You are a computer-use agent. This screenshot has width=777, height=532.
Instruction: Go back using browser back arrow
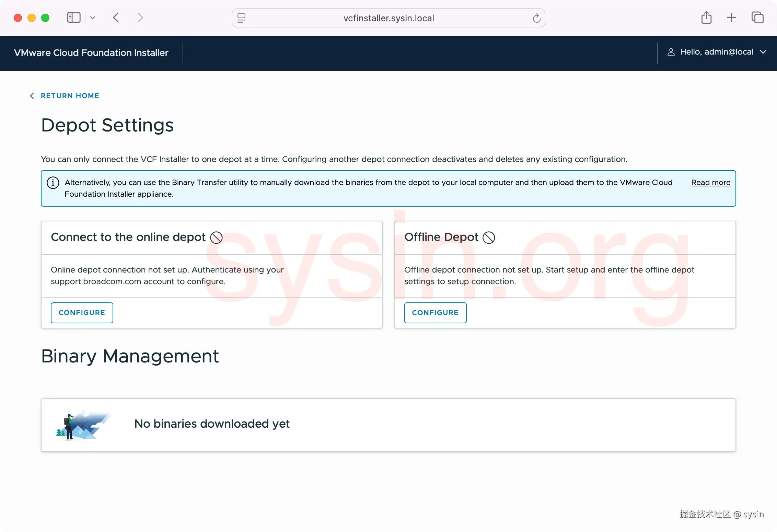(116, 18)
